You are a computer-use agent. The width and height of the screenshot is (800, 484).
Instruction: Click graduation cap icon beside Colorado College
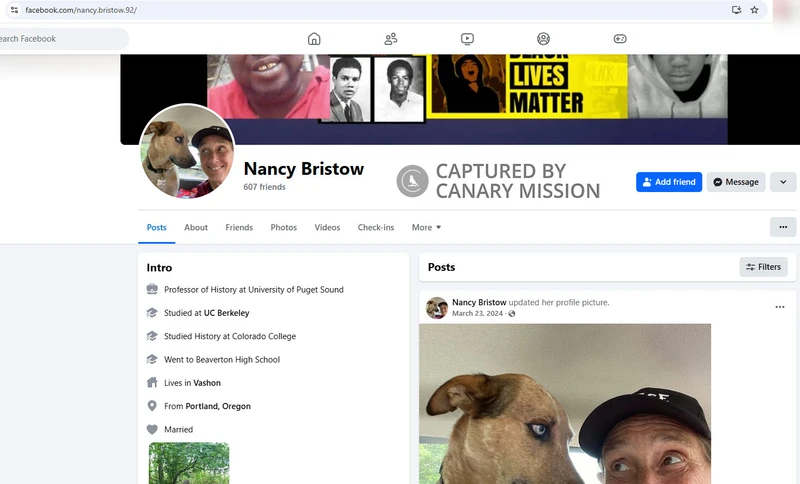pyautogui.click(x=152, y=336)
